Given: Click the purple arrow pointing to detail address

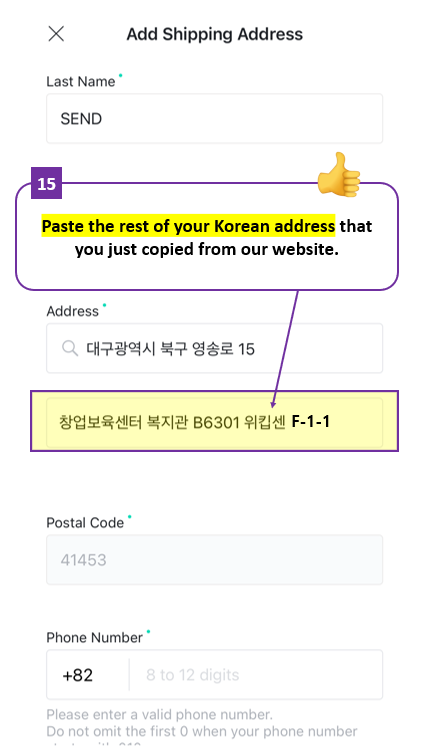Looking at the screenshot, I should 285,349.
